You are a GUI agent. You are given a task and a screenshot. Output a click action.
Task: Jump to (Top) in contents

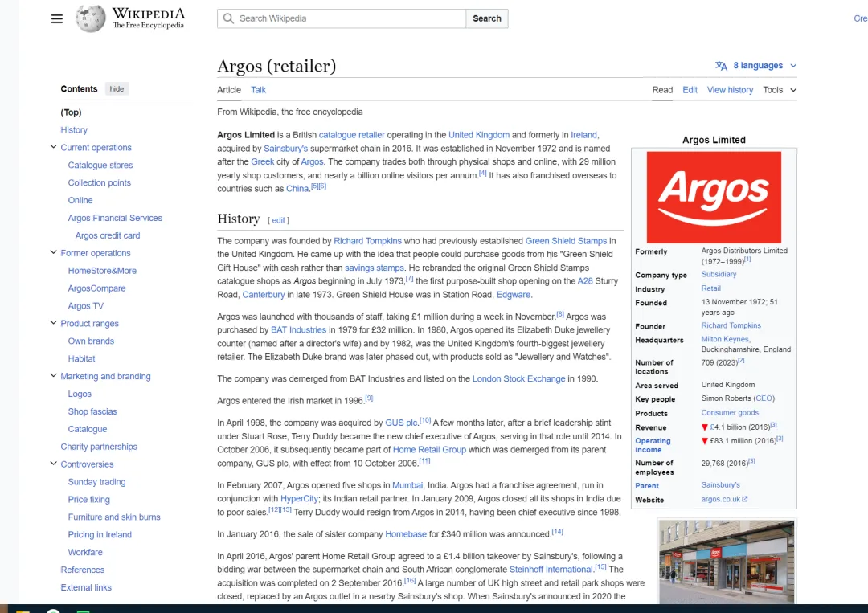(71, 112)
